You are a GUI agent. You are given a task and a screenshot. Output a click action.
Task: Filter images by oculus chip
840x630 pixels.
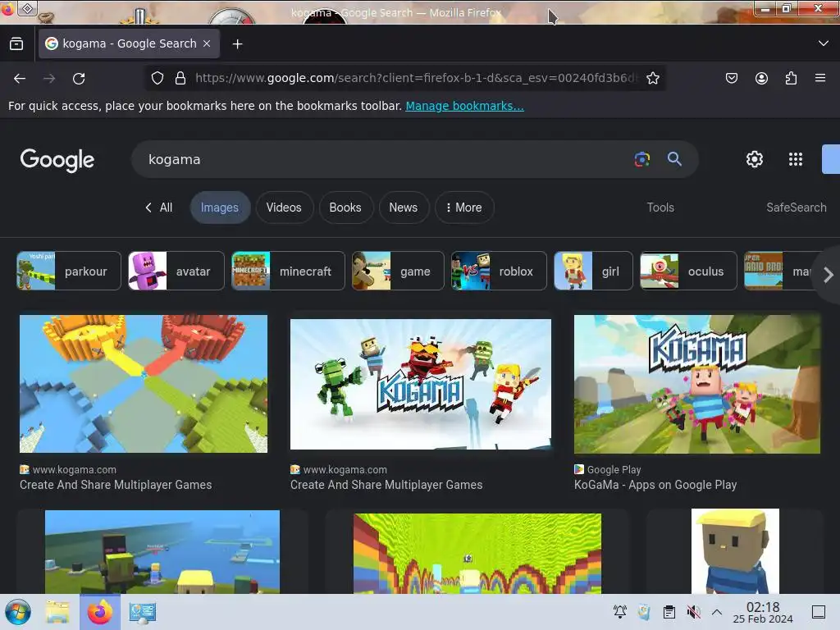pos(688,271)
